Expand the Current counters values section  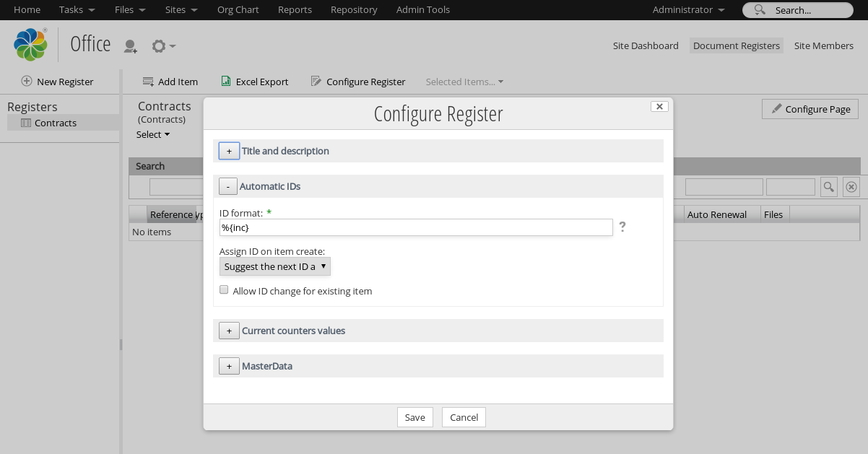point(229,331)
